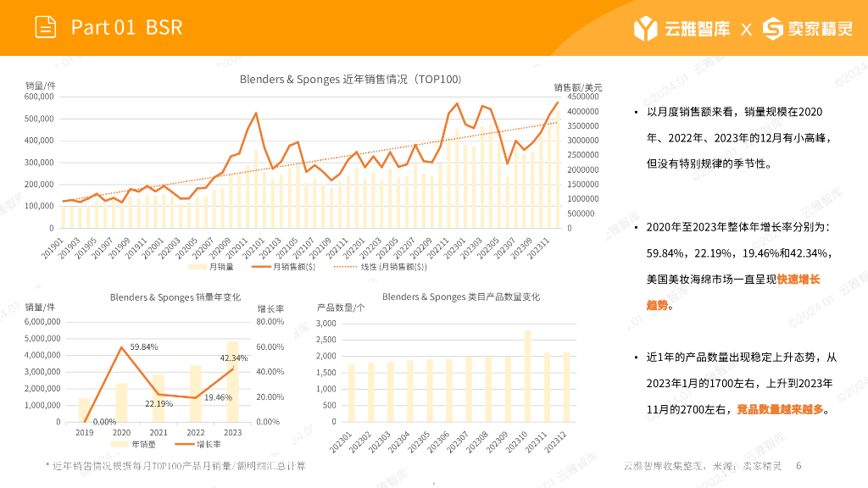The width and height of the screenshot is (868, 488).
Task: Click the 云雅智库 logo icon
Action: pos(645,28)
